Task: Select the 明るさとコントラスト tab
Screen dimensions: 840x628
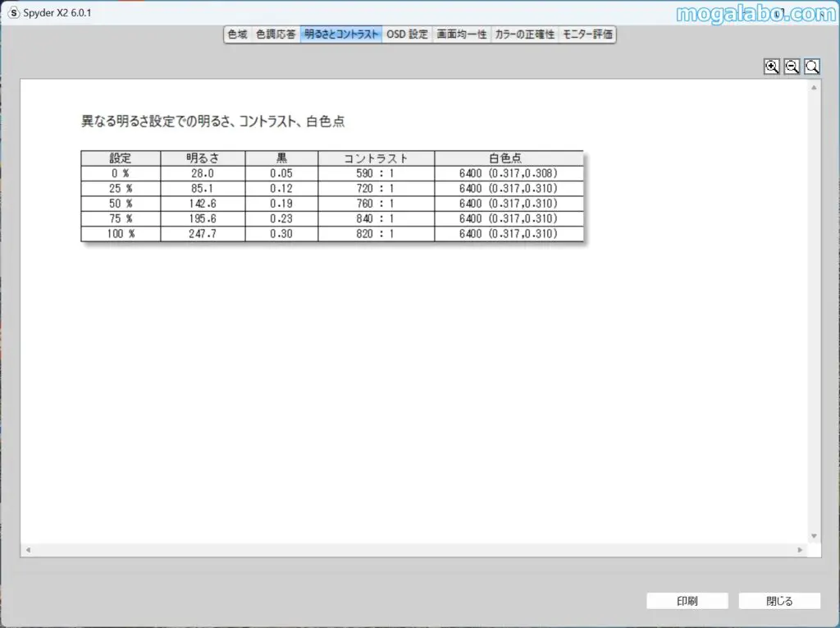Action: [341, 34]
